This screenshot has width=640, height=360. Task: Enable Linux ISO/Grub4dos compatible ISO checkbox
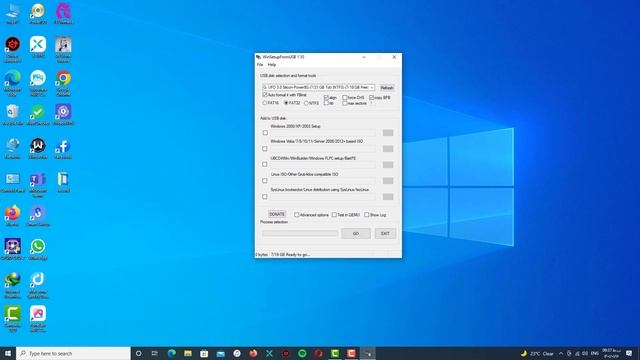[x=265, y=181]
